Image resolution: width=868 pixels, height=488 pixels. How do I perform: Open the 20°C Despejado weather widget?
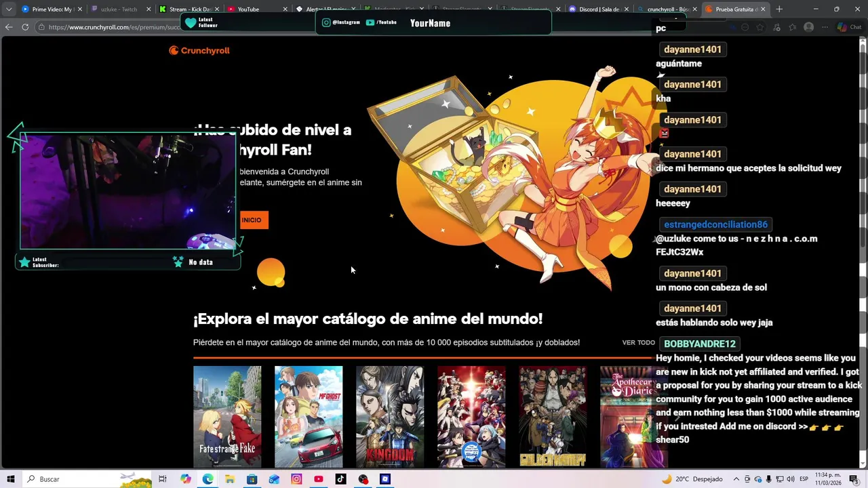(x=692, y=479)
